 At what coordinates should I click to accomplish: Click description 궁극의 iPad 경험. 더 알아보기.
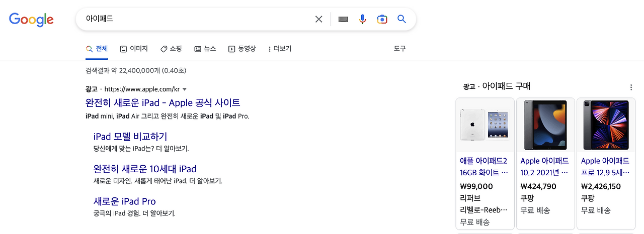[x=134, y=213]
